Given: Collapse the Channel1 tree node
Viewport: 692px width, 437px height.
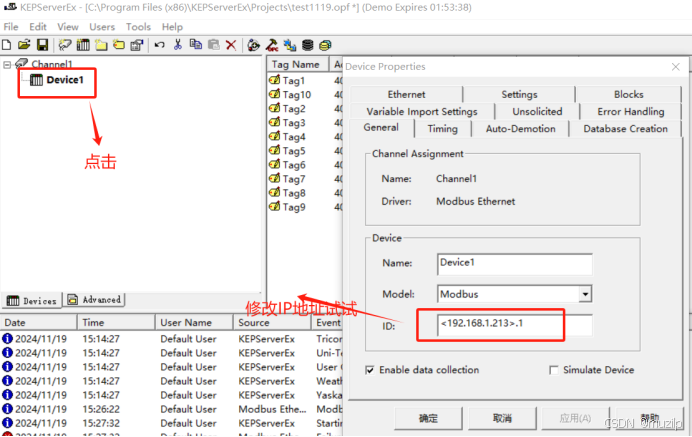Looking at the screenshot, I should tap(7, 64).
